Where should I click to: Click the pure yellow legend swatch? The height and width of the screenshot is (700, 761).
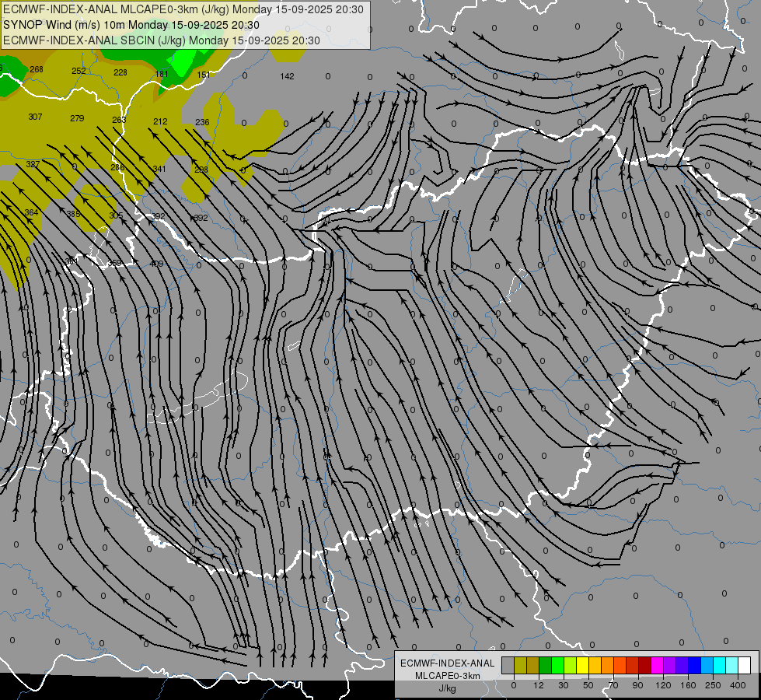point(583,665)
